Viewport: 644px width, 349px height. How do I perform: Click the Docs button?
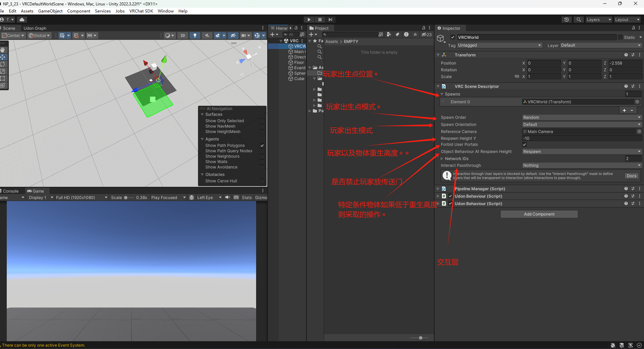click(x=631, y=176)
